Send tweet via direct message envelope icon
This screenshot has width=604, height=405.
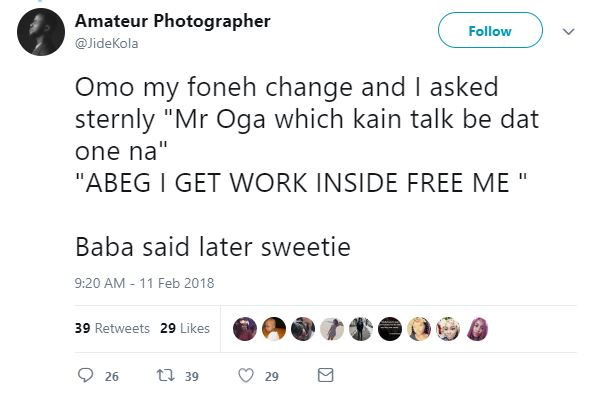point(324,375)
